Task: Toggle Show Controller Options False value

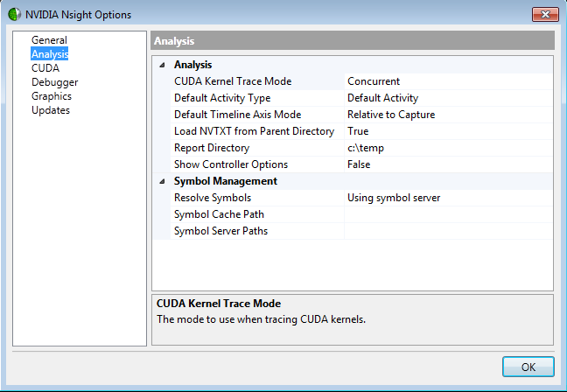Action: click(447, 164)
